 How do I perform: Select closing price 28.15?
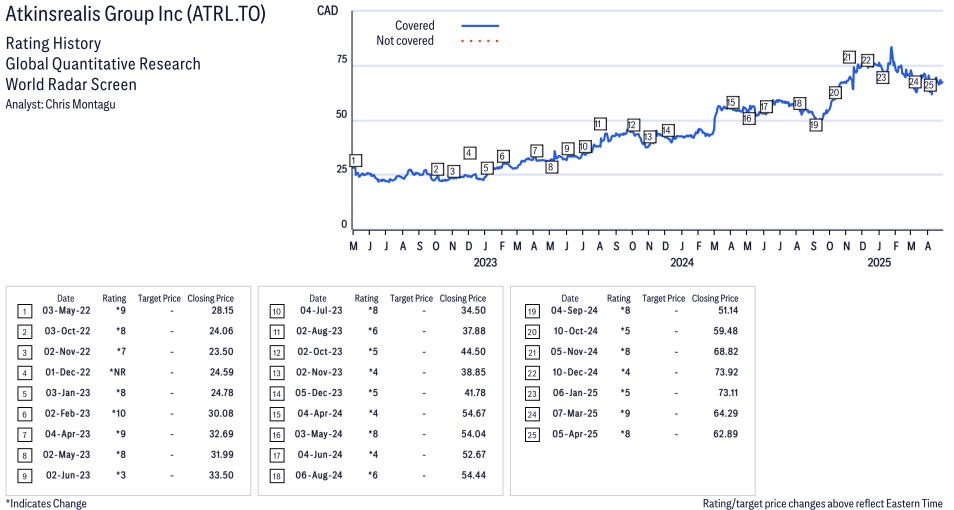[222, 310]
